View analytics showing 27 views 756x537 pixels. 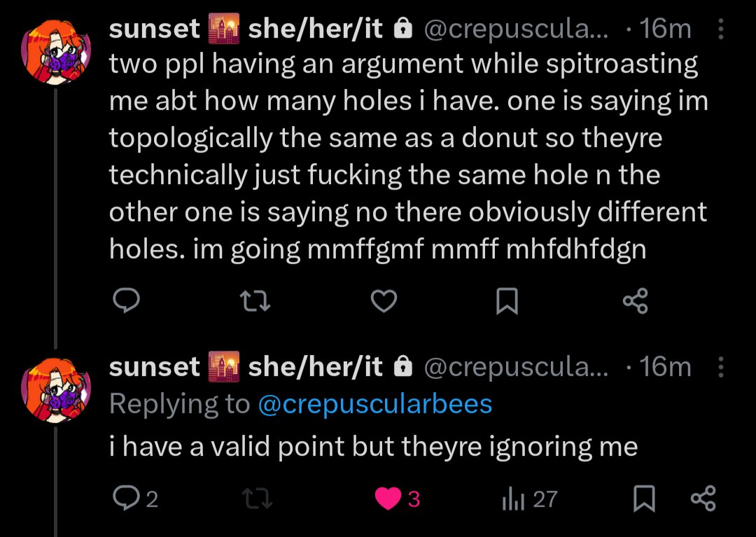[x=529, y=498]
